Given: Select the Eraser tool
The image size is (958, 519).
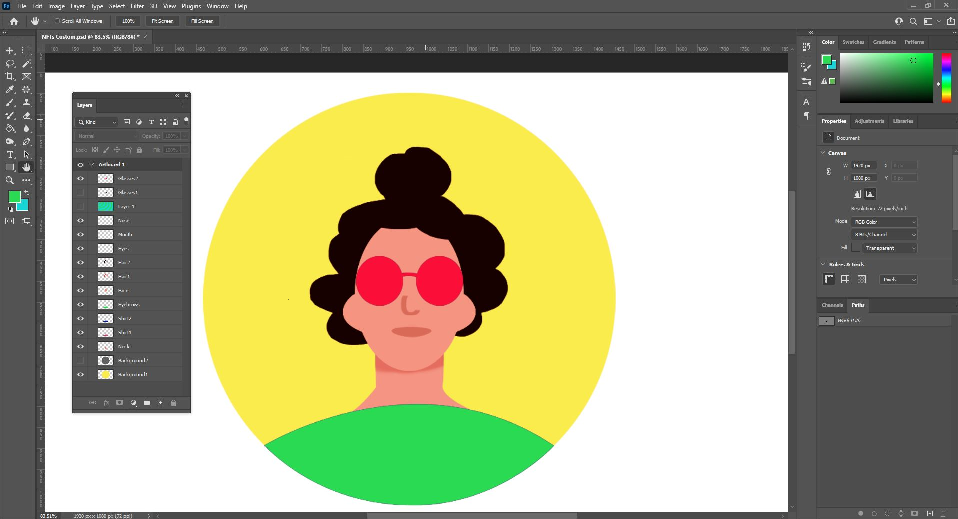Looking at the screenshot, I should 26,116.
